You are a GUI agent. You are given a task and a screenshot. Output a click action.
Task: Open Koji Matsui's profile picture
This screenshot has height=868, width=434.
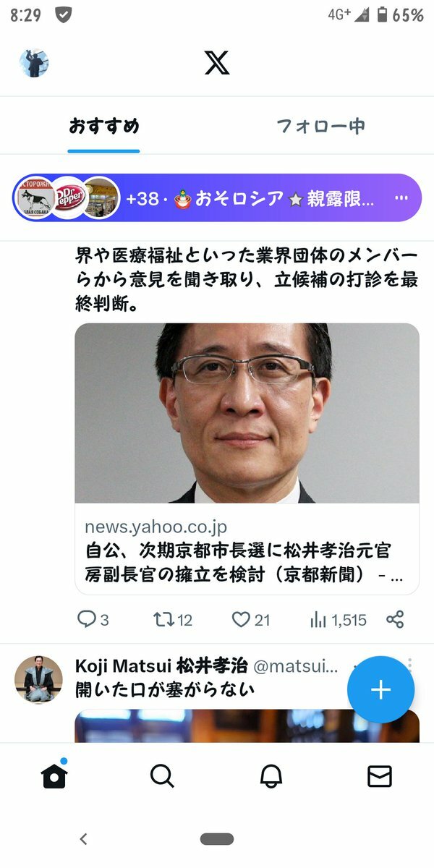(x=39, y=680)
